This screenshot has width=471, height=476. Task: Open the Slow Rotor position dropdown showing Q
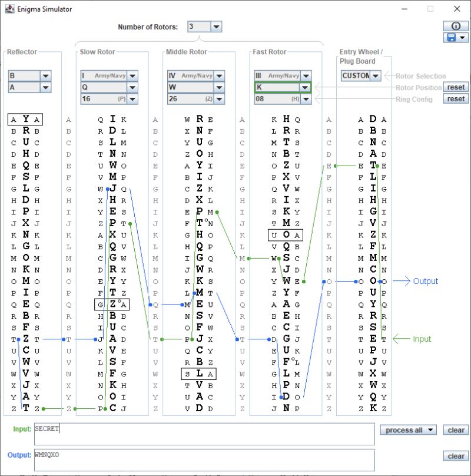(x=132, y=87)
